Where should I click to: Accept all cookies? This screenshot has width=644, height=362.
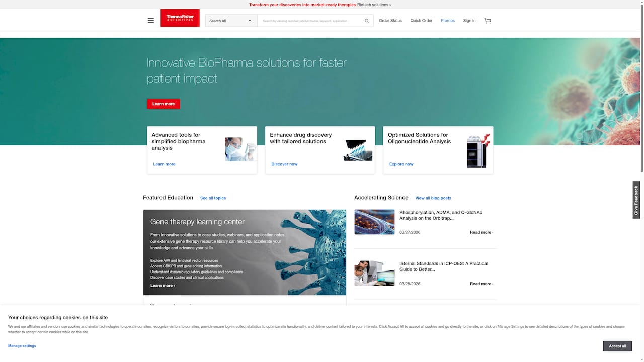(617, 346)
